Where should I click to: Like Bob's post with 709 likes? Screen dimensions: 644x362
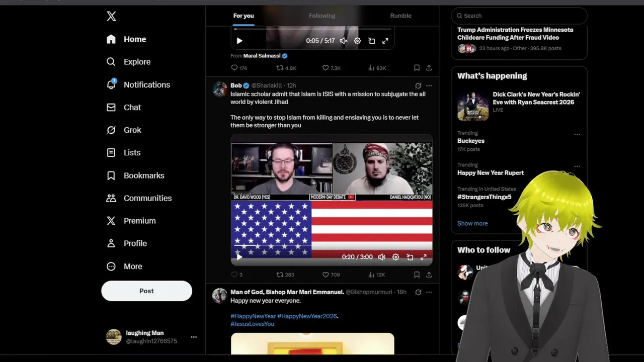point(331,275)
